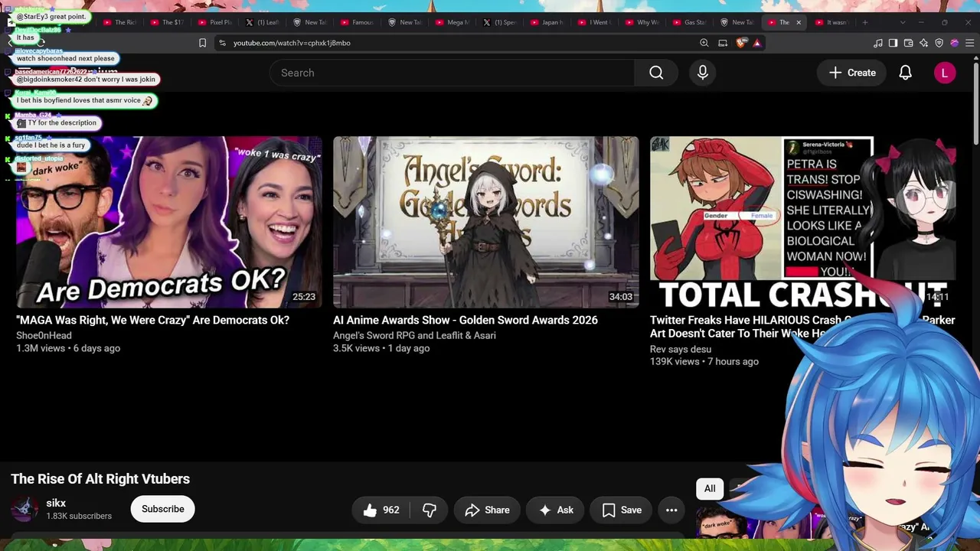Click the Brave Shields lion icon
This screenshot has width=980, height=551.
740,43
